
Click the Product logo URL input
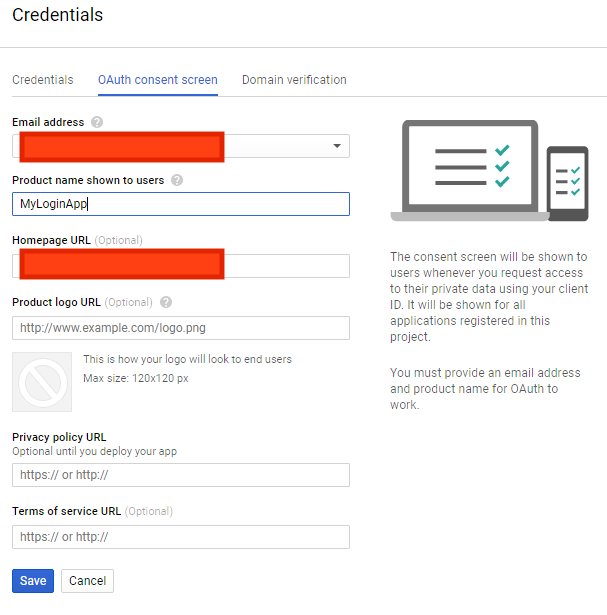181,328
